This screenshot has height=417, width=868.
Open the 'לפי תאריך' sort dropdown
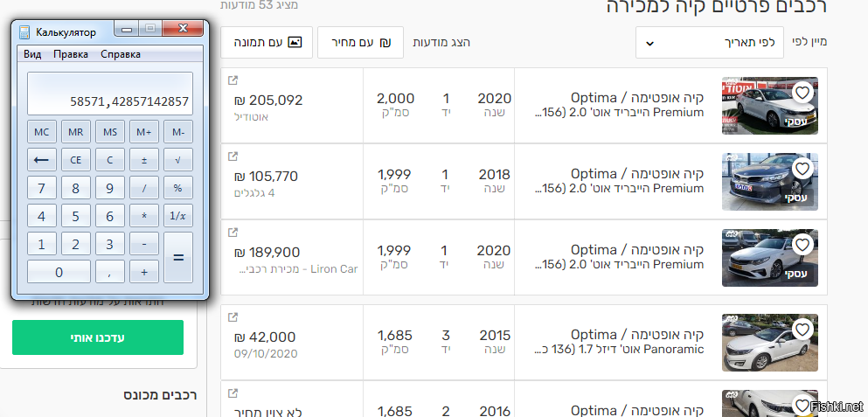click(709, 42)
